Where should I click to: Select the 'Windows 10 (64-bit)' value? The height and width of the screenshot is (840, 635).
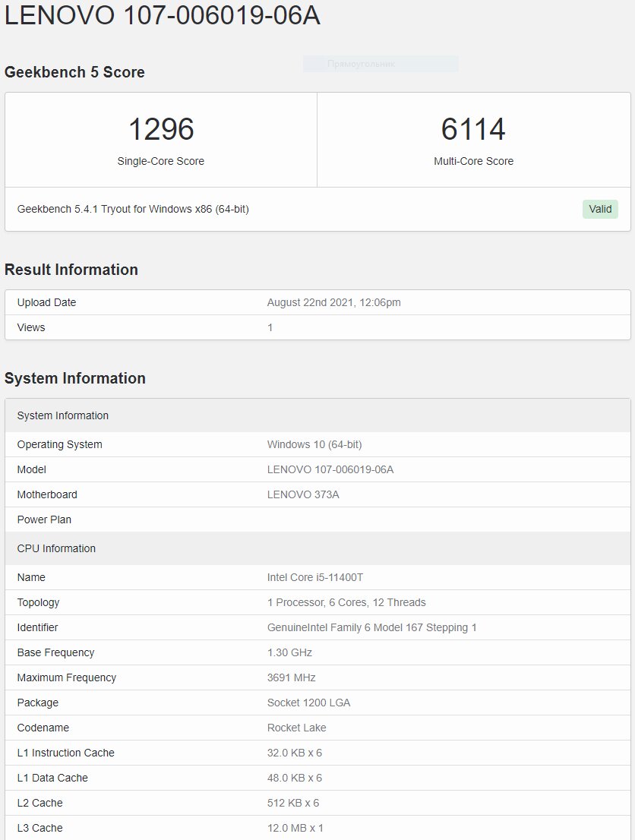314,444
